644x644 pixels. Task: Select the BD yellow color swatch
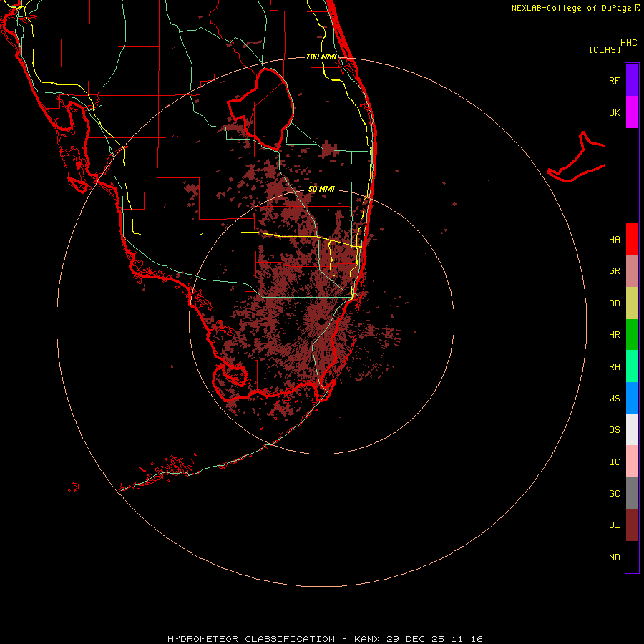632,303
